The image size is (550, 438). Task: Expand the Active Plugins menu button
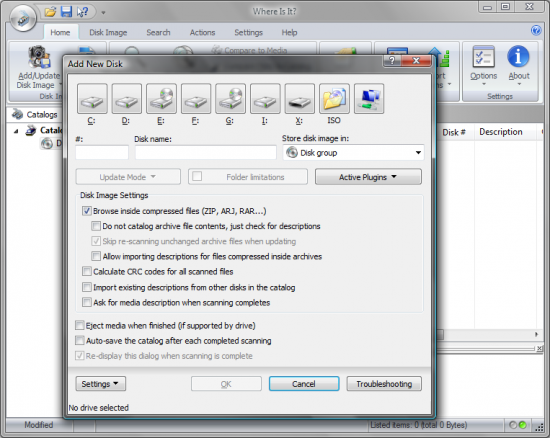(368, 177)
